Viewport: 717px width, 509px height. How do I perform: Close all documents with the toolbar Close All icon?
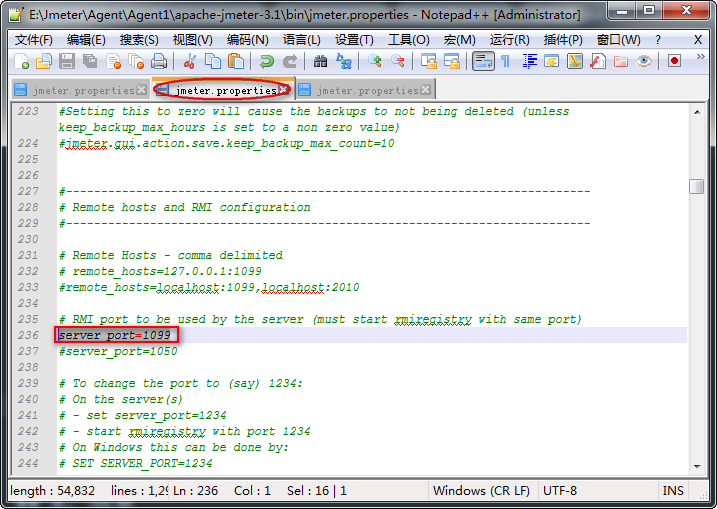pyautogui.click(x=136, y=61)
